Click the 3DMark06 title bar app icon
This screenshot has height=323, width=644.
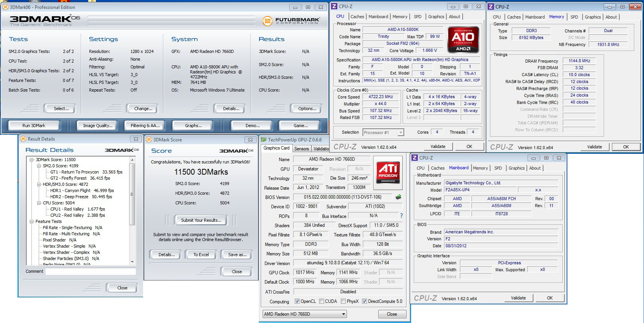[x=5, y=7]
